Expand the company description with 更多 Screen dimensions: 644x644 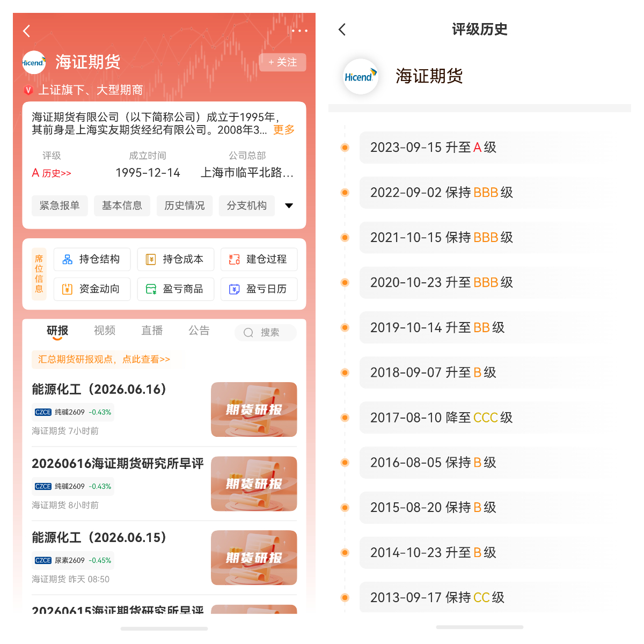(284, 130)
